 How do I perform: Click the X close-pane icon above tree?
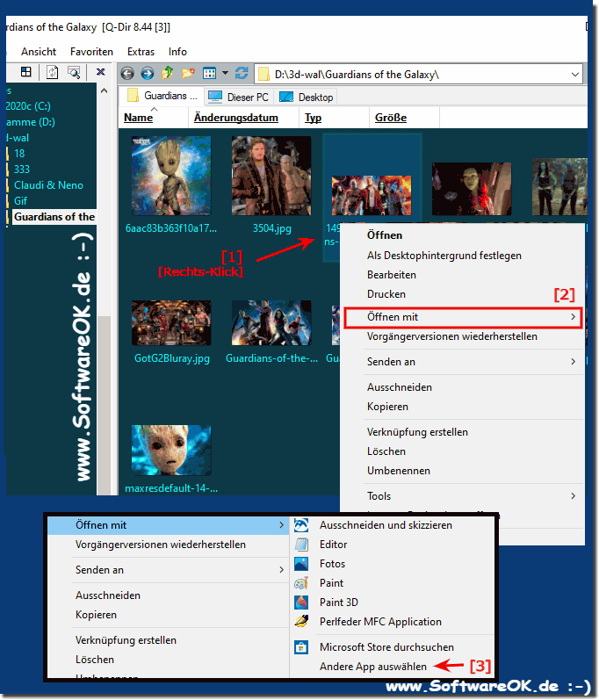click(101, 72)
